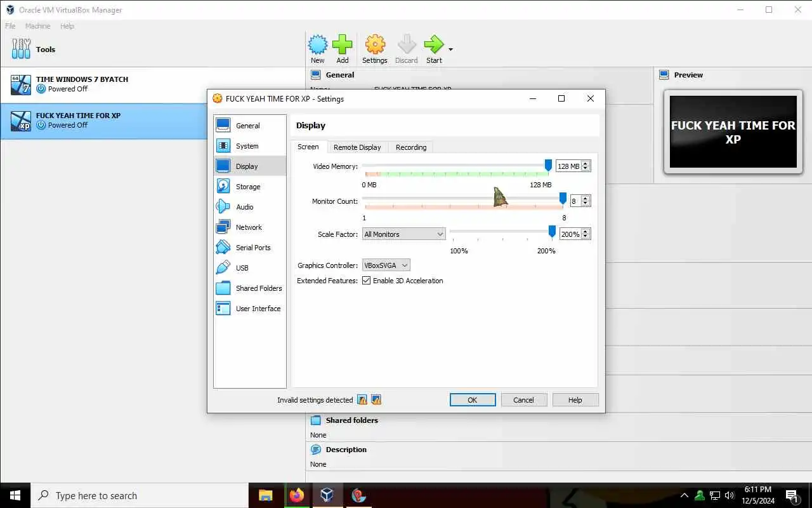Open the Audio settings category
Screen dimensions: 812x508
[x=250, y=207]
